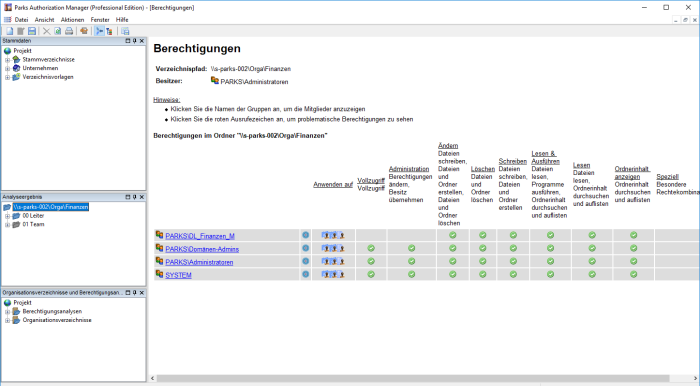Expand the Organisationsverzeichnisse tree node

(7, 320)
